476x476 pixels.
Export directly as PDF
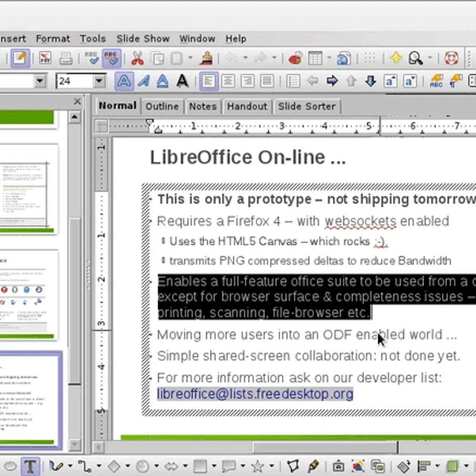click(x=45, y=58)
